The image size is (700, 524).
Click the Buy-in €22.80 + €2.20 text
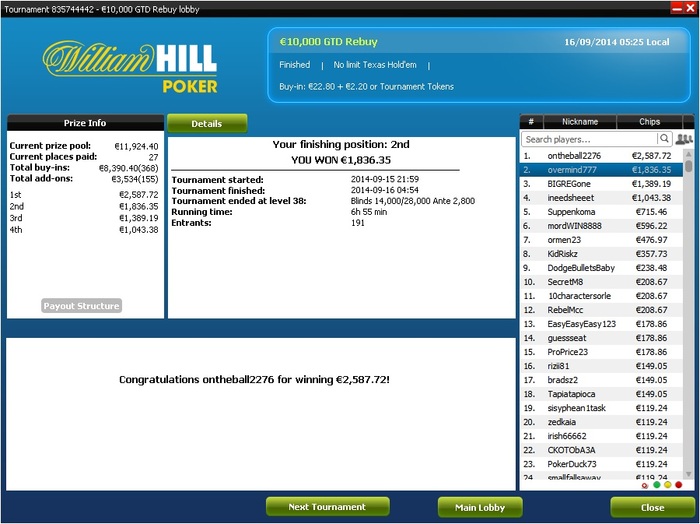pos(367,87)
